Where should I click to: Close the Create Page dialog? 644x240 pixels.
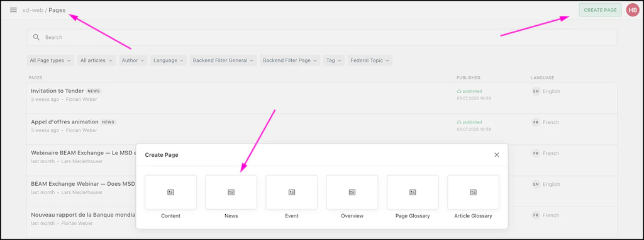point(497,155)
